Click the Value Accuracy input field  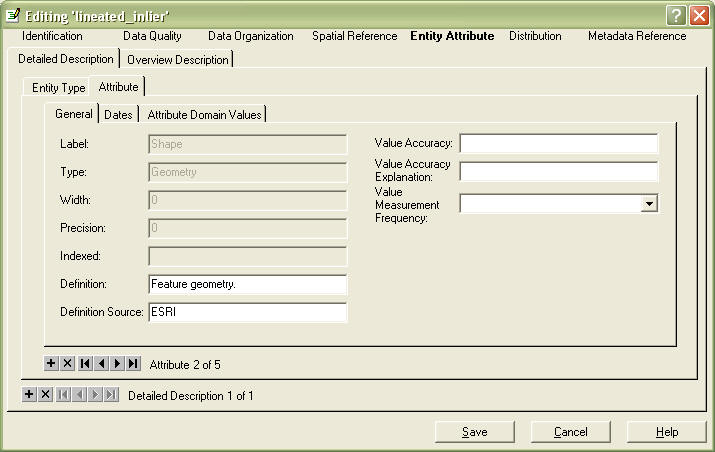click(558, 144)
